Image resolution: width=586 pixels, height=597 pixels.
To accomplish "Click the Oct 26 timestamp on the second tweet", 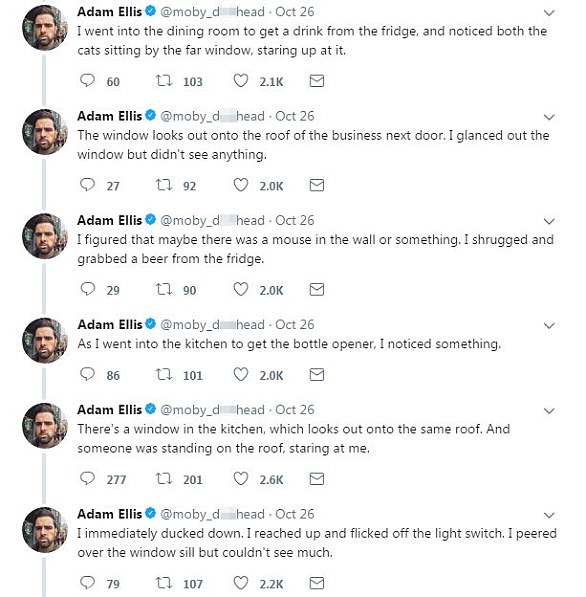I will click(x=295, y=116).
